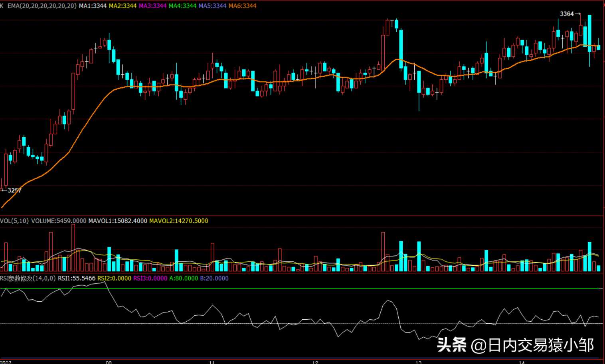Select the RSI参数修改(14,0,0) indicator label
Image resolution: width=605 pixels, height=364 pixels.
point(28,278)
